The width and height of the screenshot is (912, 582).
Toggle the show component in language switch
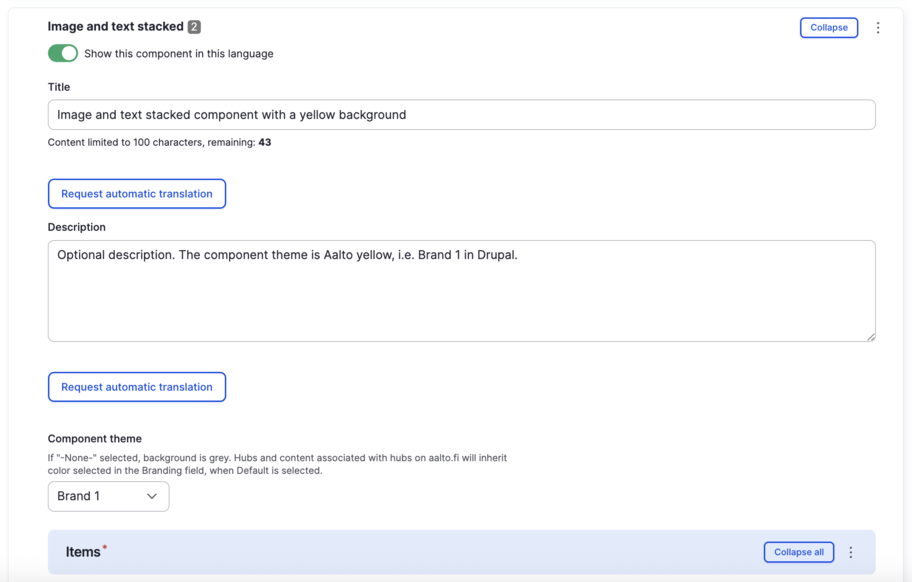63,53
